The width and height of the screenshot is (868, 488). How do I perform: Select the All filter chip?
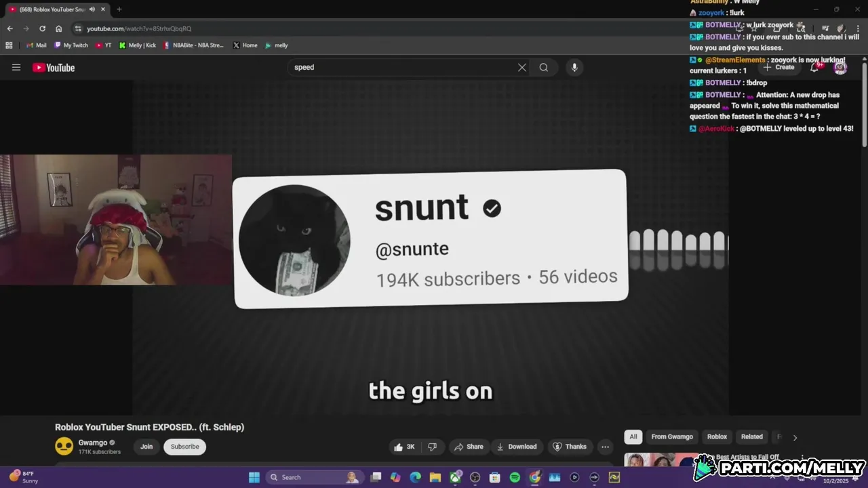[633, 437]
